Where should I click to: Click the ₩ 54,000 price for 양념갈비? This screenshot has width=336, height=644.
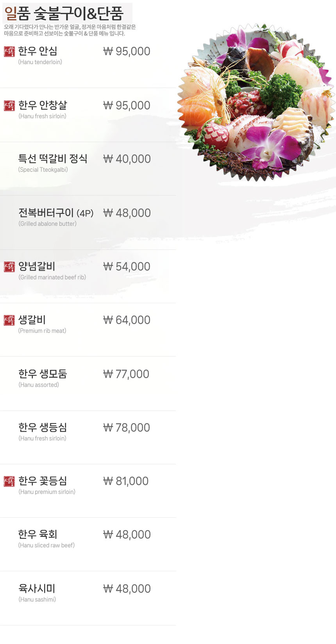click(127, 267)
